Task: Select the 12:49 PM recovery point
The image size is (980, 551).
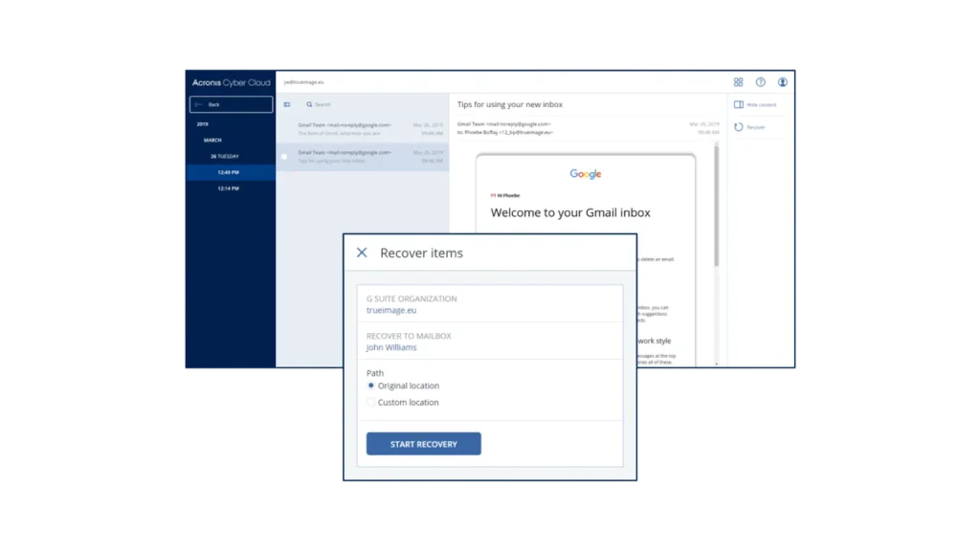Action: [x=231, y=172]
